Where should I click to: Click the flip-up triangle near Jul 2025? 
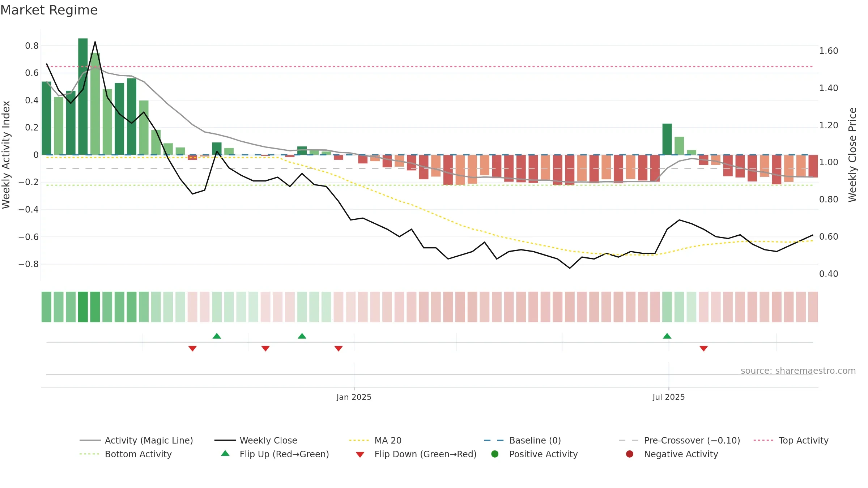[667, 336]
